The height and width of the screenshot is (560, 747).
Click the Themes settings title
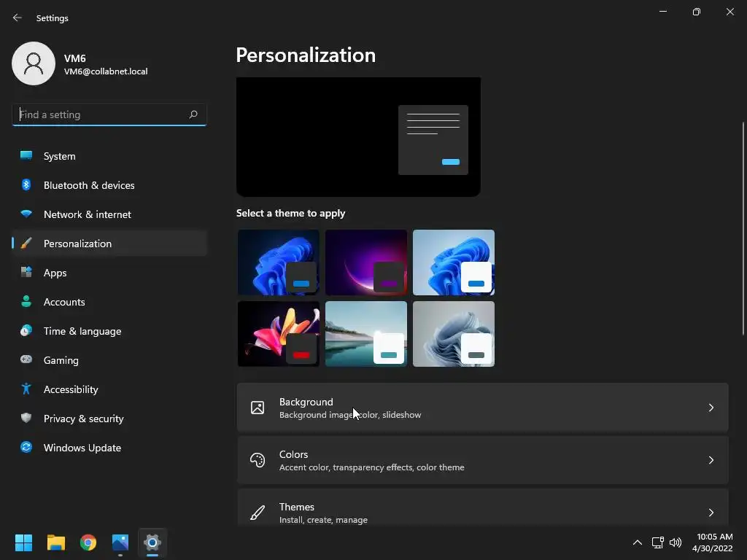coord(296,507)
